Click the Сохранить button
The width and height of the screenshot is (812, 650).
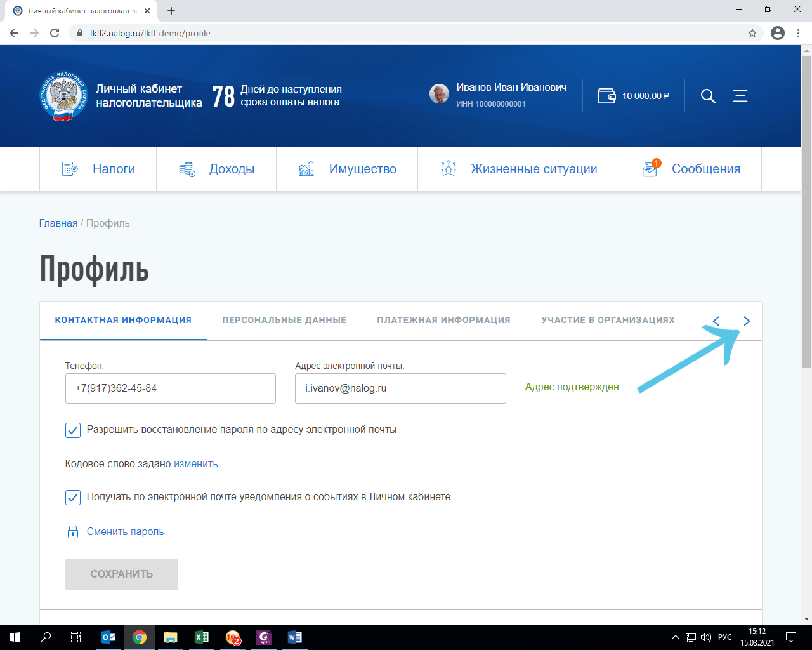pyautogui.click(x=121, y=574)
